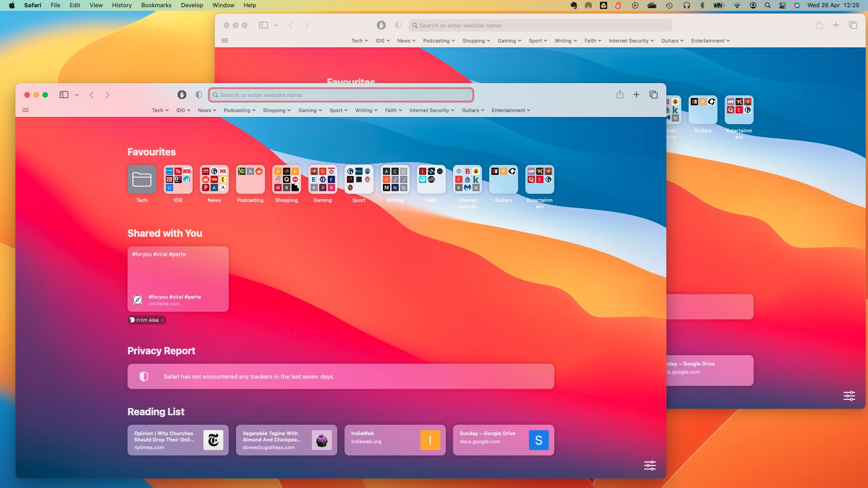Open the History menu
The width and height of the screenshot is (868, 488).
click(121, 5)
